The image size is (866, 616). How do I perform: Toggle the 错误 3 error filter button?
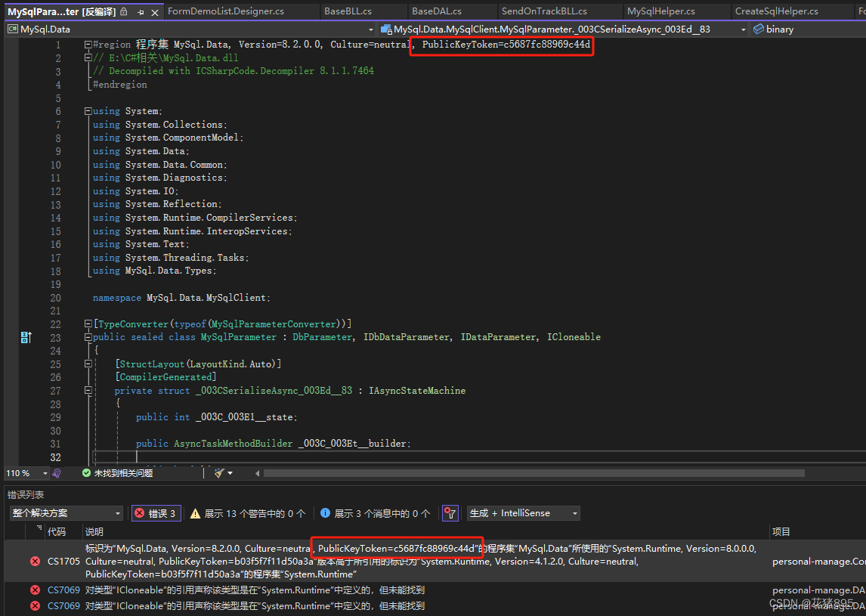pyautogui.click(x=156, y=513)
